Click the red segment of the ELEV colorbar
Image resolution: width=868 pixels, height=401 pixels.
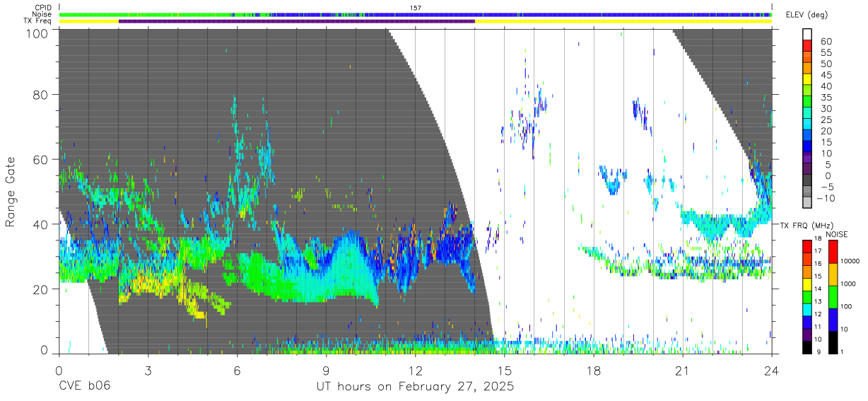[808, 46]
